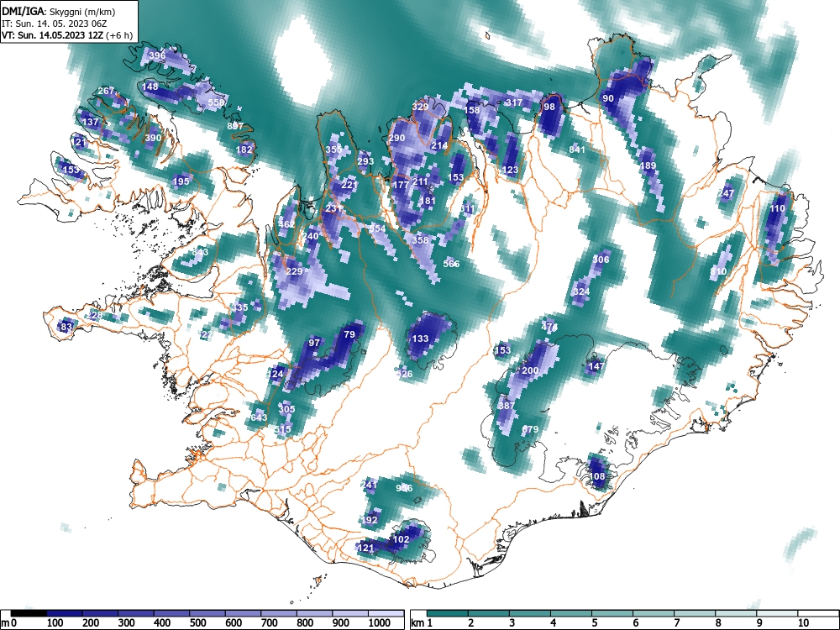Click the visibility value 293
Screen dimensions: 840x630
pyautogui.click(x=365, y=161)
